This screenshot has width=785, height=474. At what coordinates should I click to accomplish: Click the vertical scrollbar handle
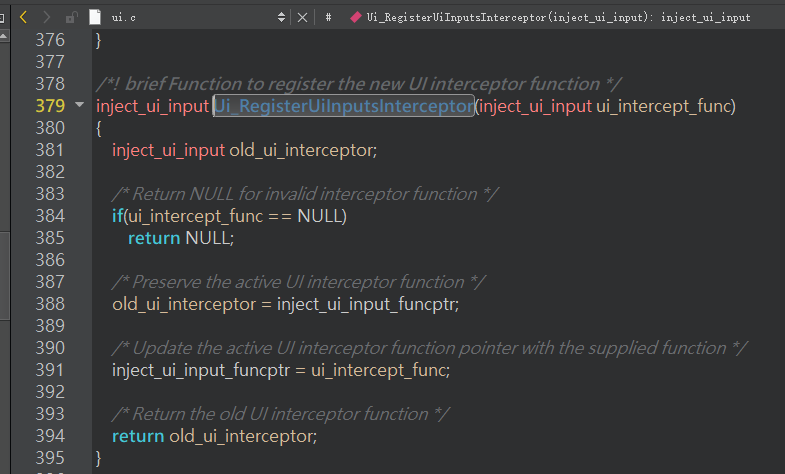click(4, 275)
